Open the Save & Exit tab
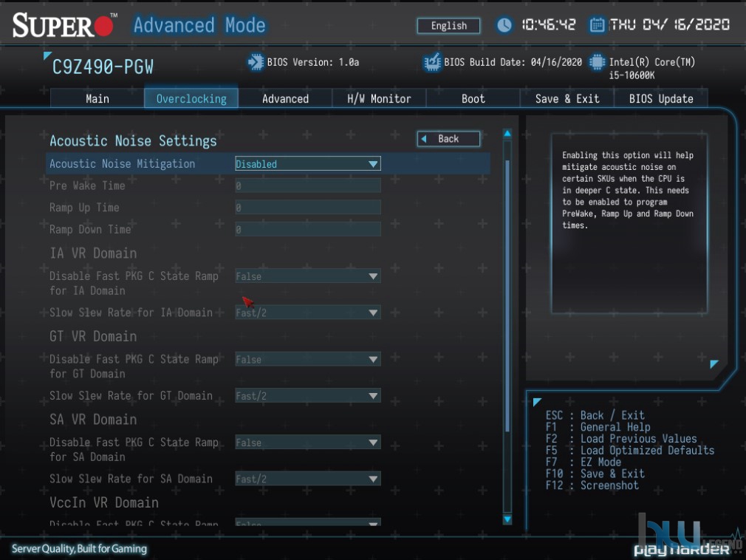The width and height of the screenshot is (746, 560). (567, 98)
